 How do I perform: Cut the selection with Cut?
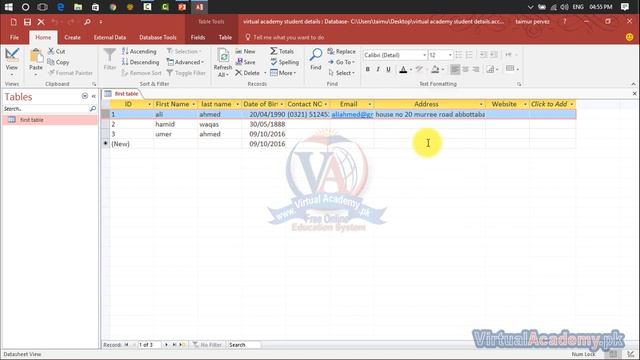tap(57, 51)
